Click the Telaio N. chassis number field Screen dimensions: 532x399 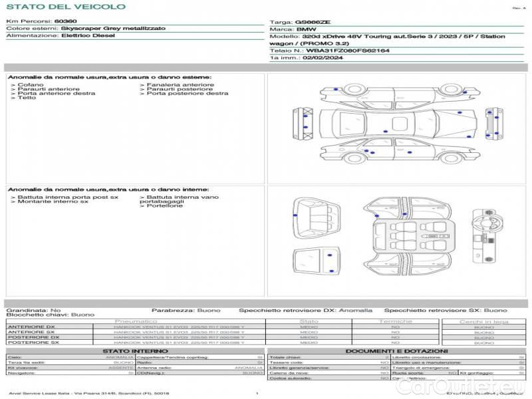[x=330, y=50]
